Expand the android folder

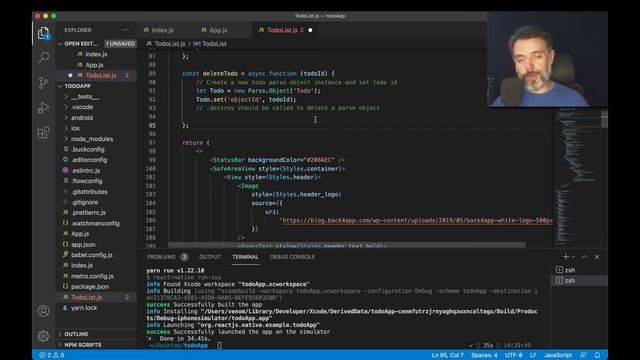click(x=82, y=118)
